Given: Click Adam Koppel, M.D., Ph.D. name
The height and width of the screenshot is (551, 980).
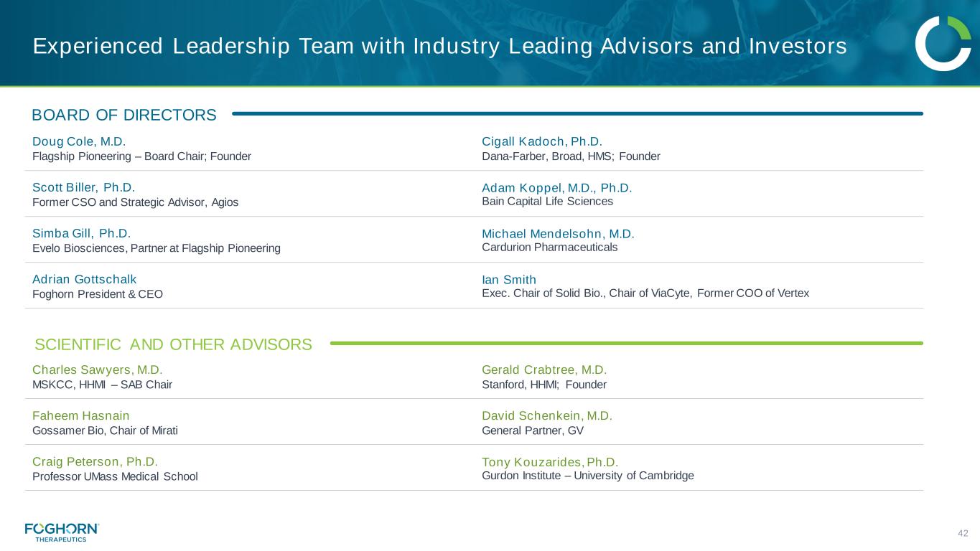Looking at the screenshot, I should (556, 188).
